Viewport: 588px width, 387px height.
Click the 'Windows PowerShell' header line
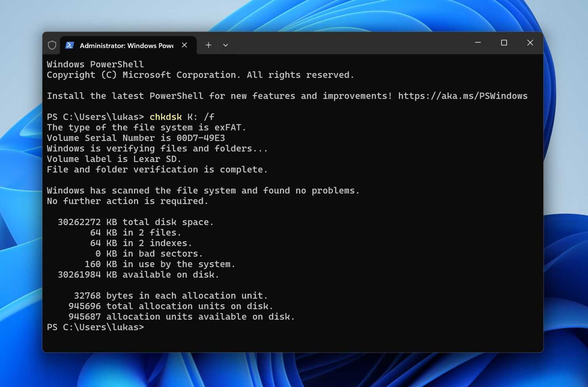(x=95, y=64)
